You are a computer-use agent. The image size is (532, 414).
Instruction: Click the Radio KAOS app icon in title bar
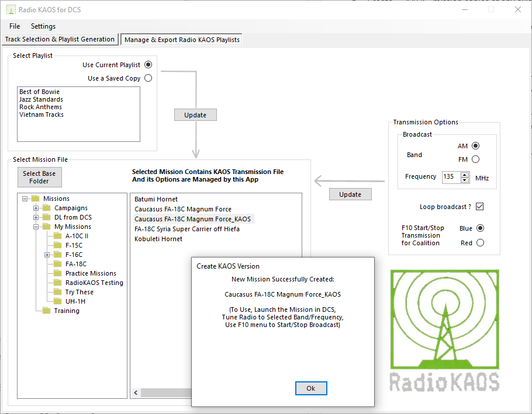click(11, 9)
